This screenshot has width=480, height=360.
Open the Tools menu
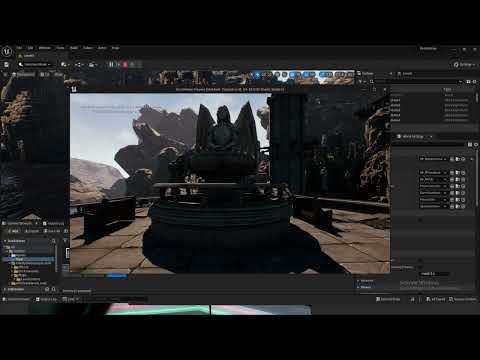tap(60, 48)
